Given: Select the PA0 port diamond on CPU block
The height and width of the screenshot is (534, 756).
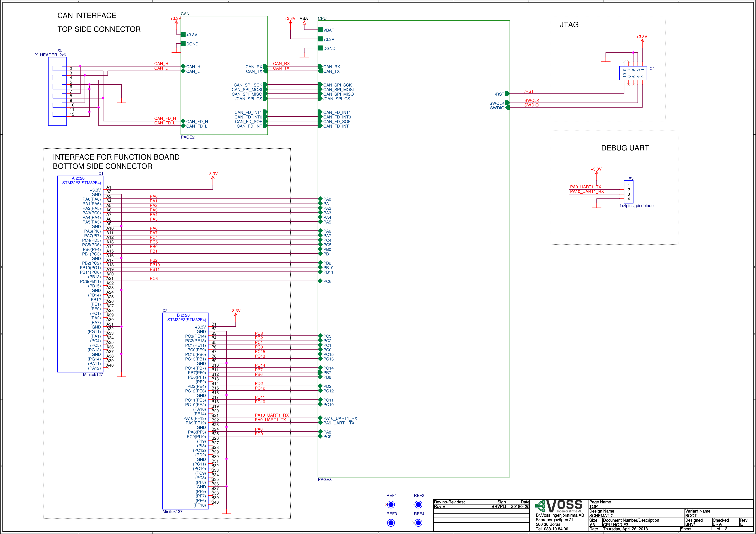Looking at the screenshot, I should point(320,199).
